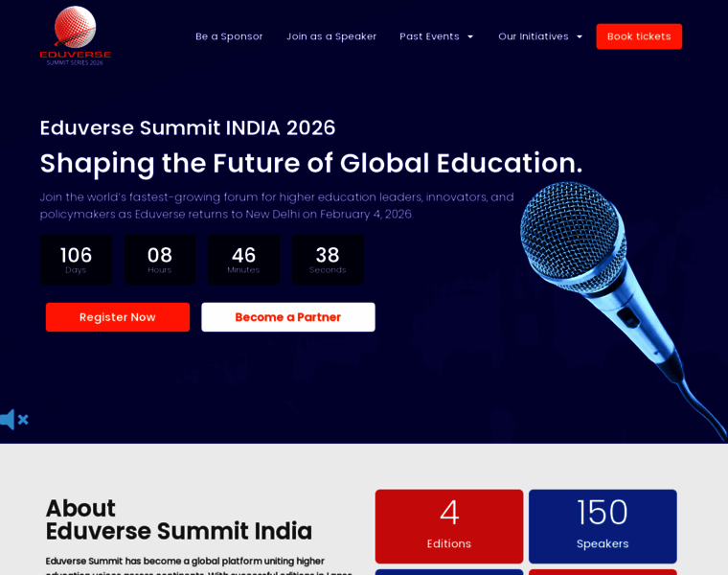Image resolution: width=728 pixels, height=575 pixels.
Task: Click the Eduverse Summit INDIA 2026 heading
Action: [188, 127]
